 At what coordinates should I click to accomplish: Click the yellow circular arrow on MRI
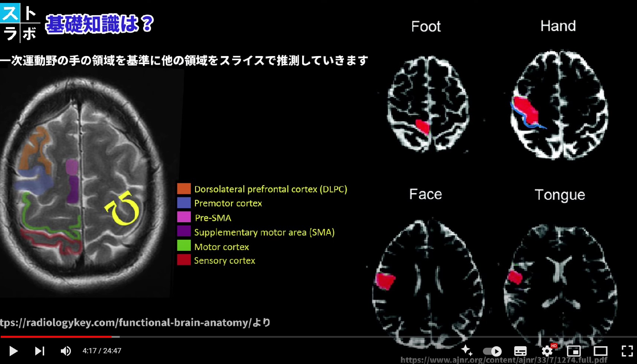coord(122,209)
